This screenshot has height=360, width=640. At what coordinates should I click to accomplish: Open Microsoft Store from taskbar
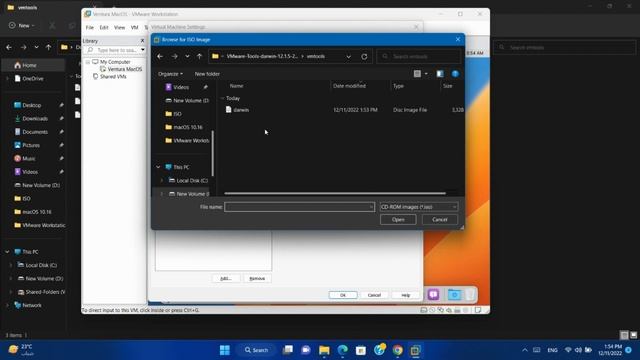(x=361, y=350)
